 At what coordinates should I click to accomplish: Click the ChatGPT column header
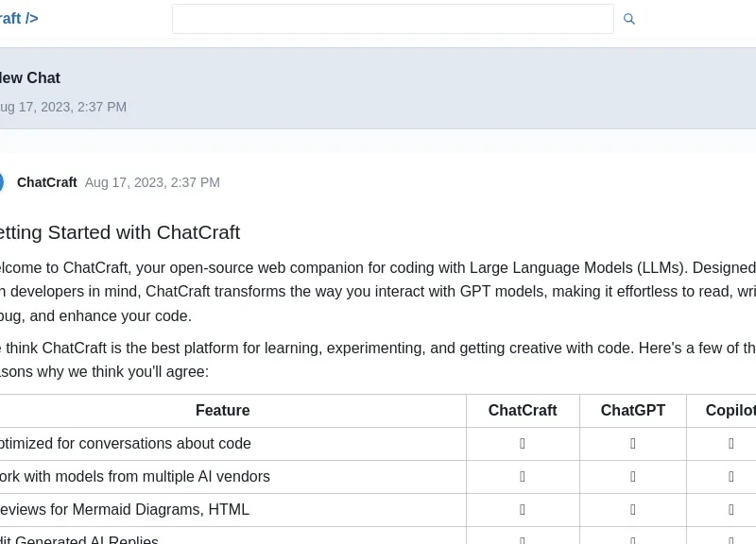click(x=633, y=410)
